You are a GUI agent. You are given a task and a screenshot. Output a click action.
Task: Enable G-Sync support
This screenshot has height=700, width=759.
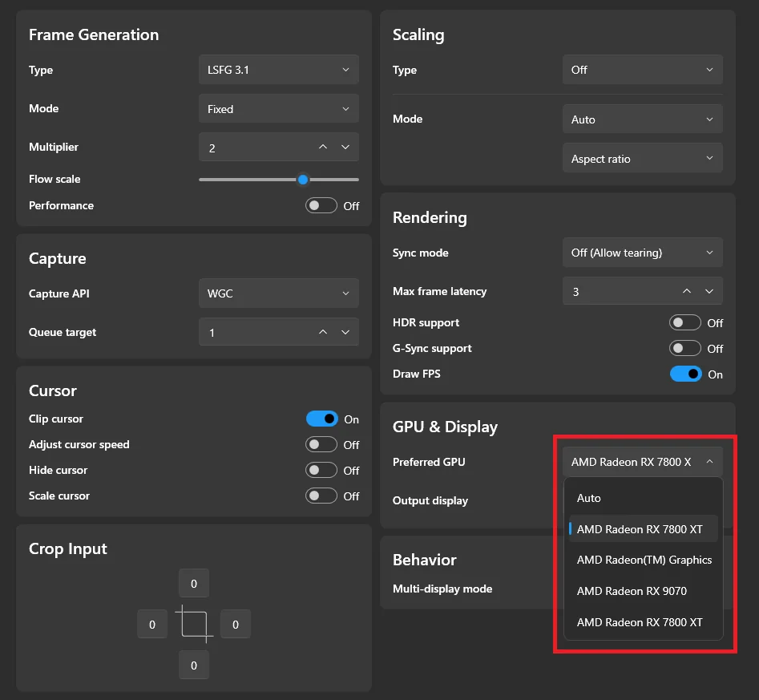point(685,348)
